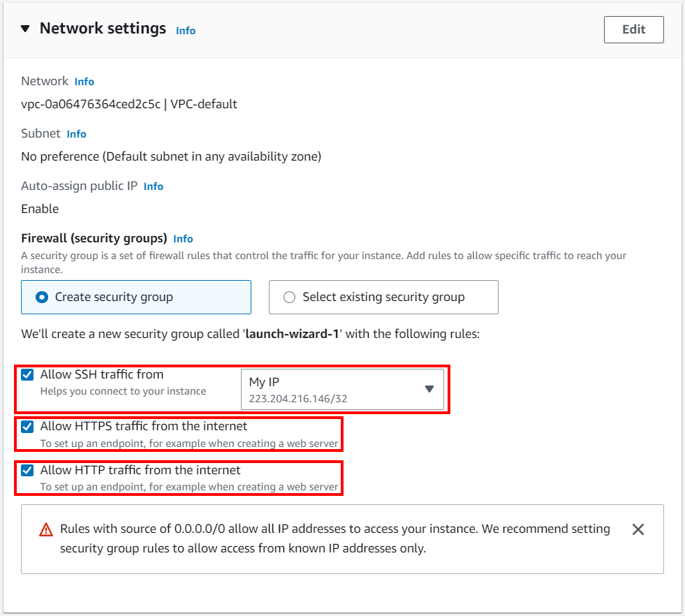Select existing security group radio option
685x616 pixels.
pyautogui.click(x=383, y=297)
